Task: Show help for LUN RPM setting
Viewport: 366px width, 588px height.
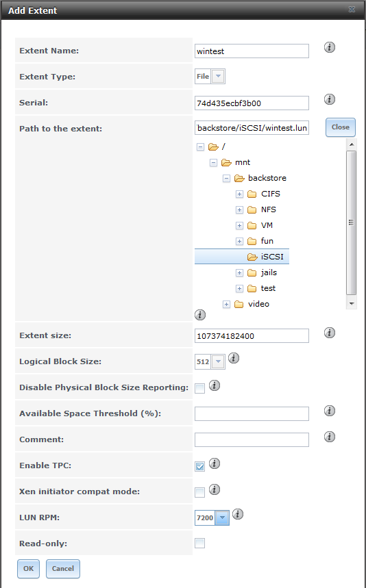Action: pos(238,514)
